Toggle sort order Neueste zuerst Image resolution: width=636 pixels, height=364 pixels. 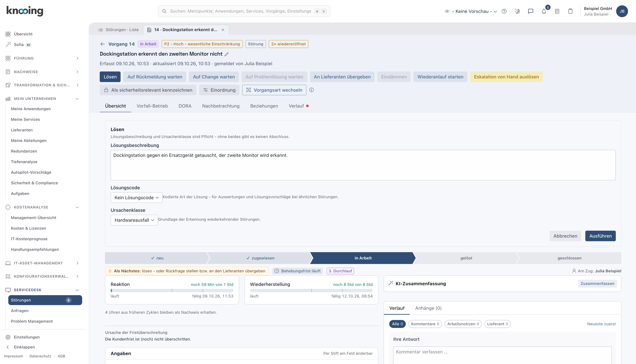coord(601,324)
